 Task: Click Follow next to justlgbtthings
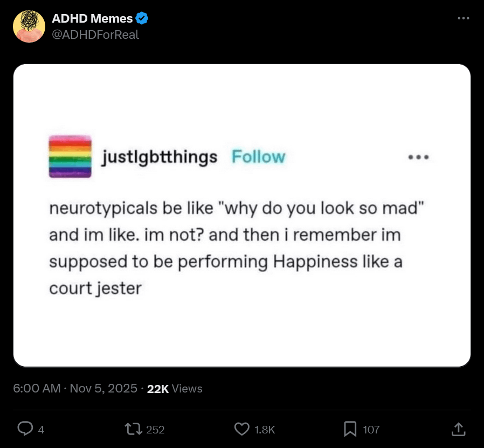(x=258, y=157)
